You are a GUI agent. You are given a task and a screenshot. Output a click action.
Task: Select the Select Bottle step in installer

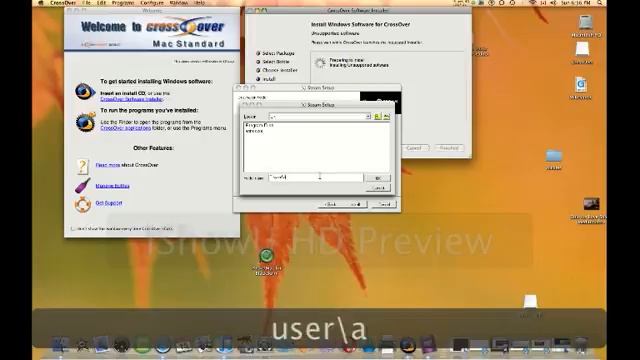[273, 62]
